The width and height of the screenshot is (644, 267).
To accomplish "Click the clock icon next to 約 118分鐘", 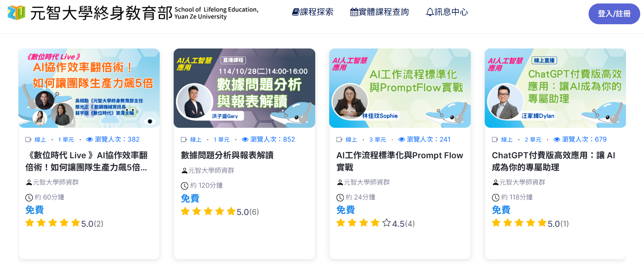I will [x=496, y=197].
